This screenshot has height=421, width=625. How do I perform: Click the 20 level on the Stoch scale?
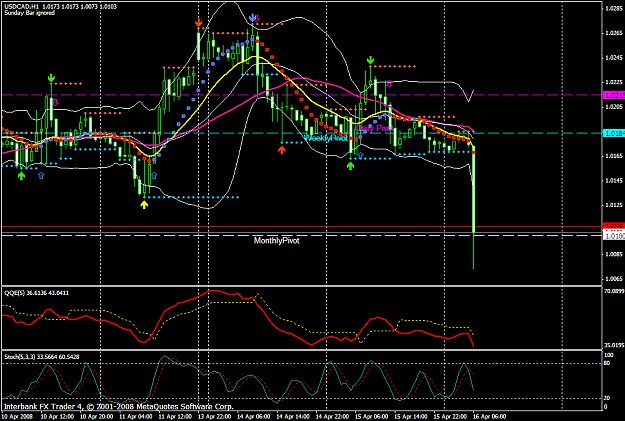point(607,398)
